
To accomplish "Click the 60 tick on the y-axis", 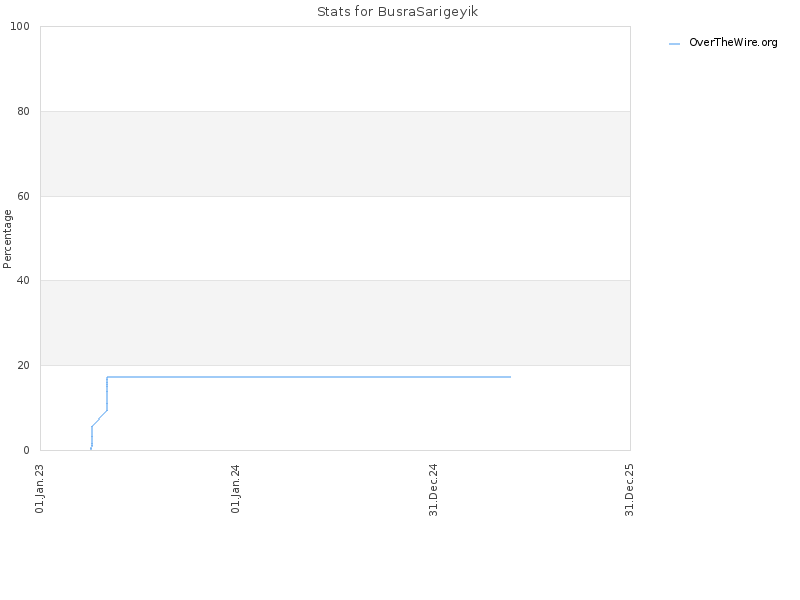I will pyautogui.click(x=23, y=196).
